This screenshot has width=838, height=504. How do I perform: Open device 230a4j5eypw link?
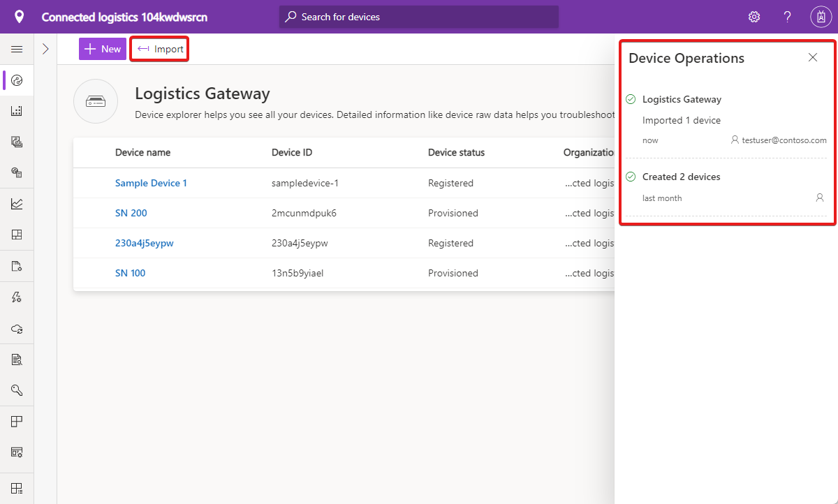(144, 243)
